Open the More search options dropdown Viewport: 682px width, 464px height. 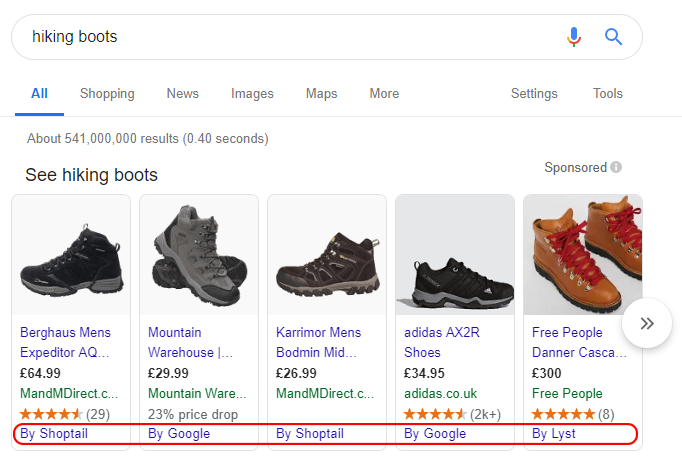(384, 93)
